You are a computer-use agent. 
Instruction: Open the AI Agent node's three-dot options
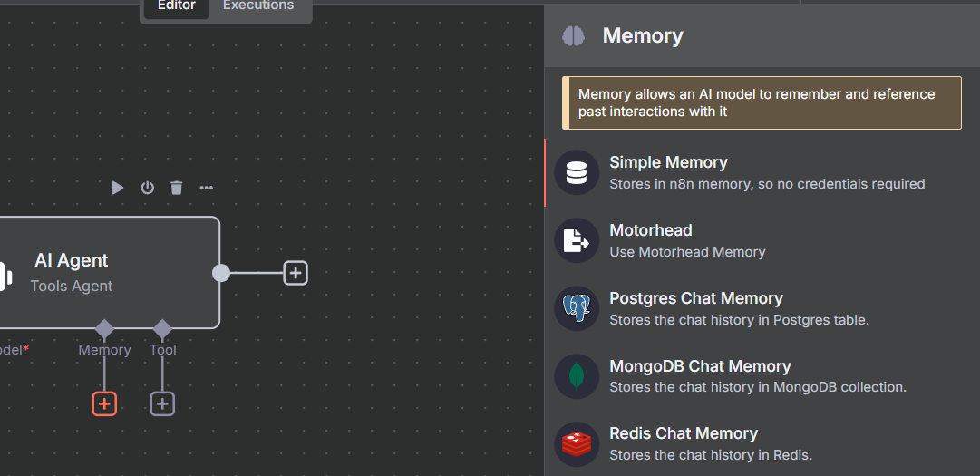click(207, 188)
